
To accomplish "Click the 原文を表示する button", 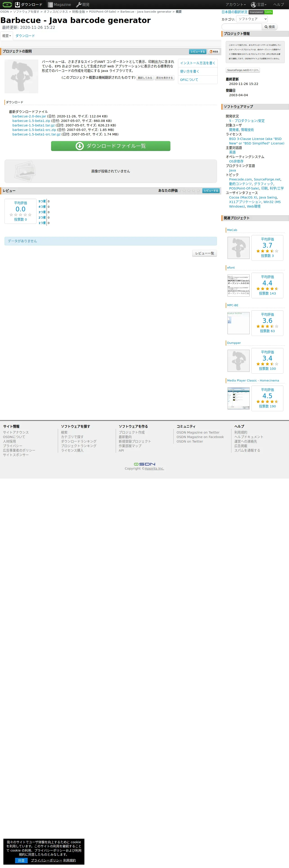I will [x=165, y=78].
